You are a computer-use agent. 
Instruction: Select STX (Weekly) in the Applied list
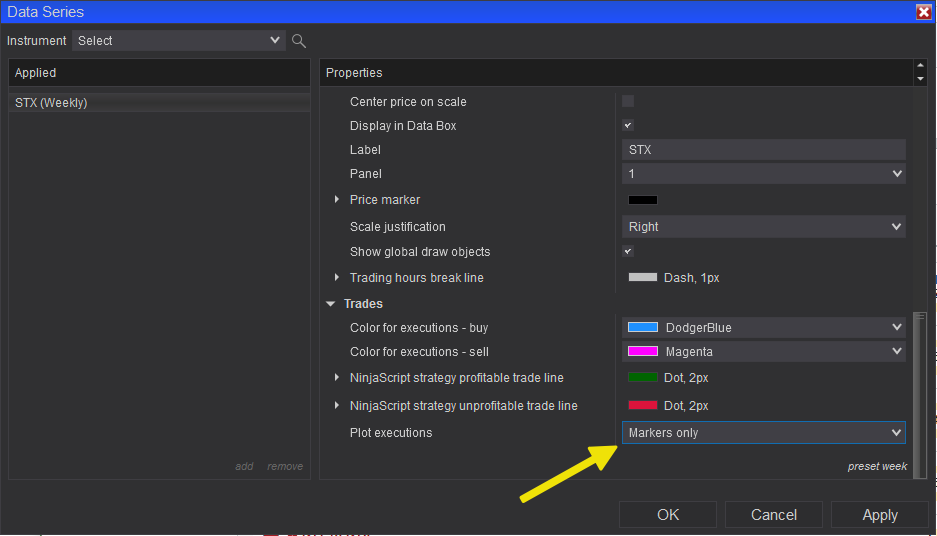pos(159,103)
